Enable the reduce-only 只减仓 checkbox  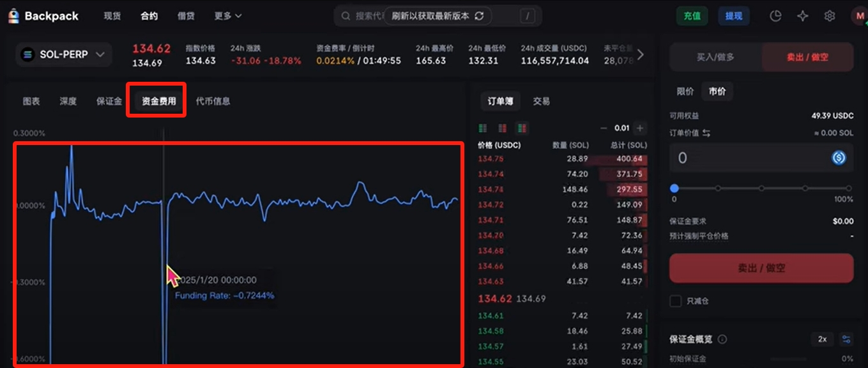[x=675, y=300]
